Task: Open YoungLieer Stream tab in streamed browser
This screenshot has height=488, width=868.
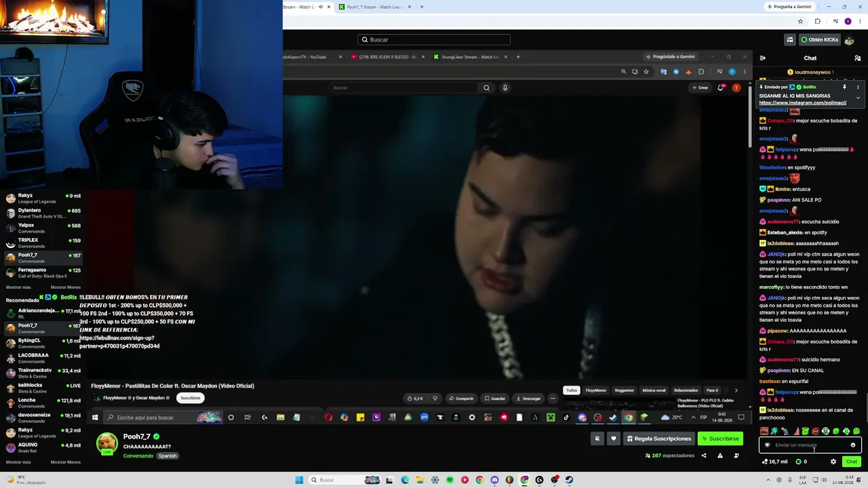Action: tap(470, 57)
